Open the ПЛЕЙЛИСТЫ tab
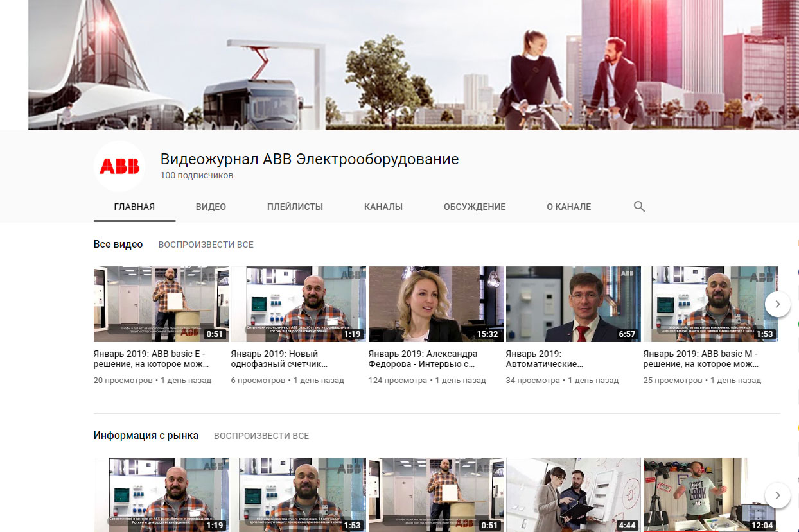The width and height of the screenshot is (799, 532). (295, 207)
